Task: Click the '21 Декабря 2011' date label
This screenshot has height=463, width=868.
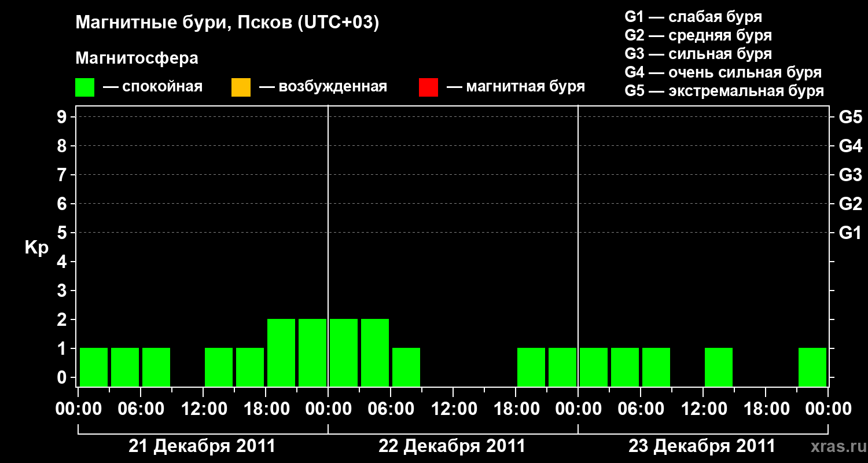Action: (202, 446)
